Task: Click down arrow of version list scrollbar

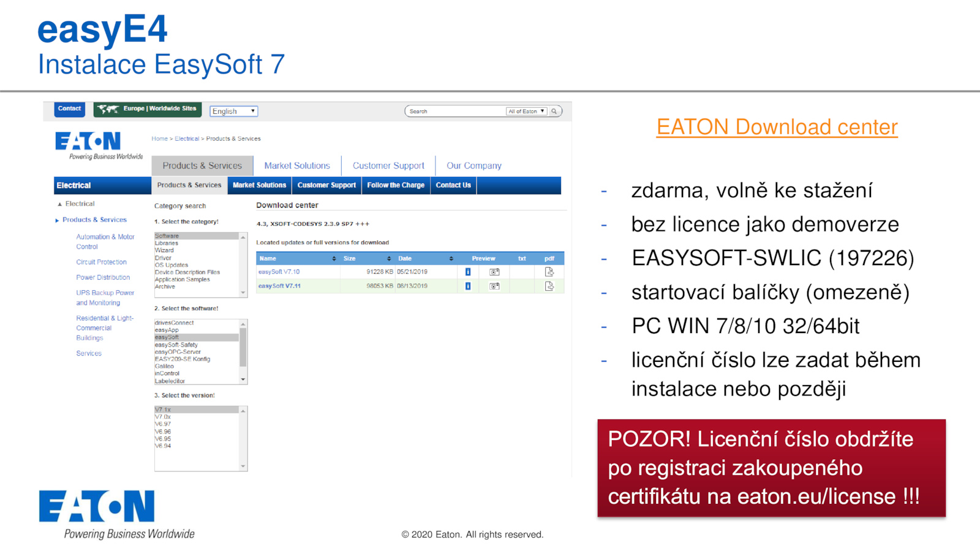Action: 243,467
